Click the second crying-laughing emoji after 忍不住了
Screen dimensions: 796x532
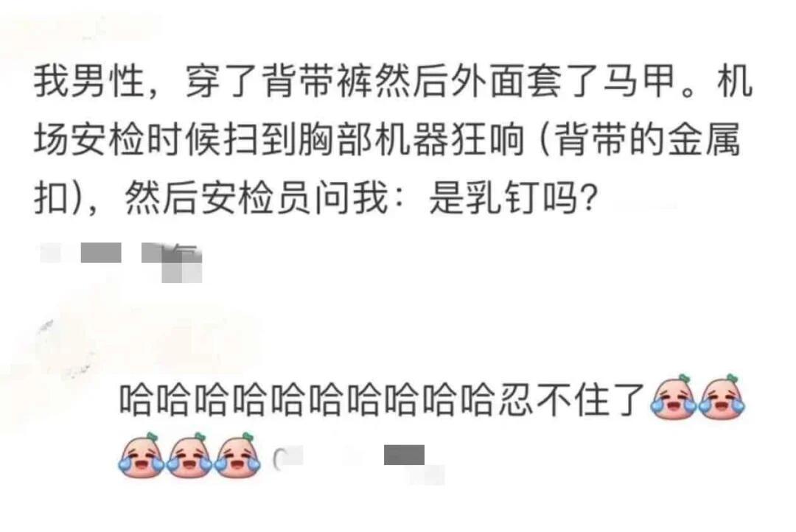pos(721,397)
